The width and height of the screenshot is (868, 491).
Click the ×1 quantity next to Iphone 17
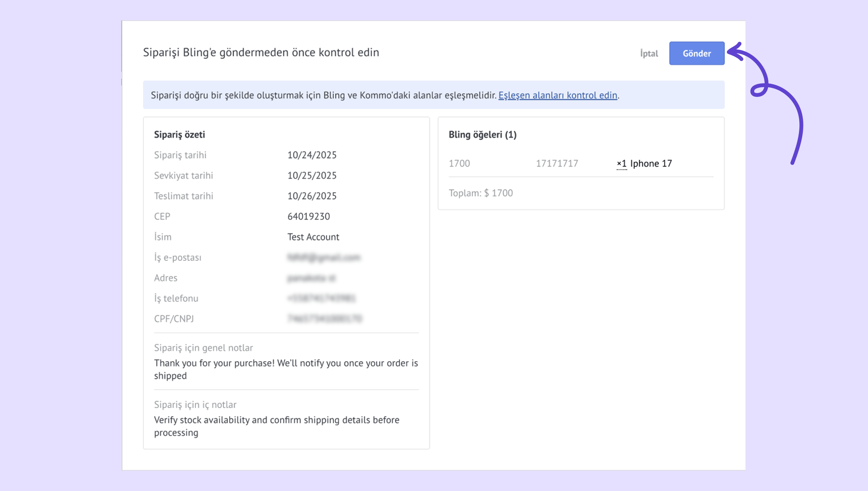pyautogui.click(x=621, y=164)
